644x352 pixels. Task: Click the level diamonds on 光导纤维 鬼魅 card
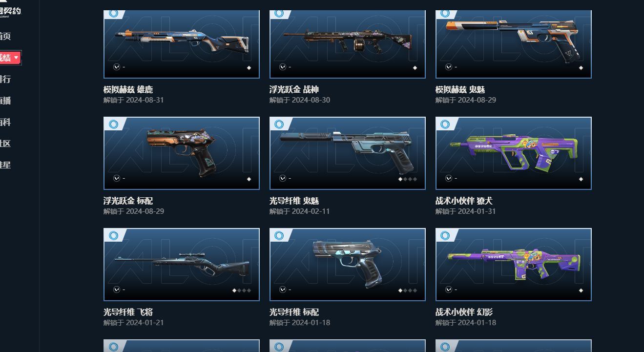pos(408,179)
